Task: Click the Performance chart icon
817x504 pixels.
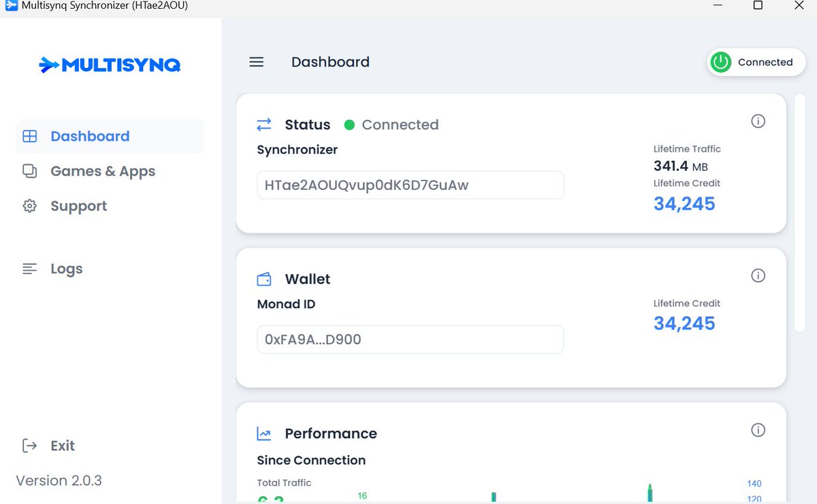Action: [263, 433]
